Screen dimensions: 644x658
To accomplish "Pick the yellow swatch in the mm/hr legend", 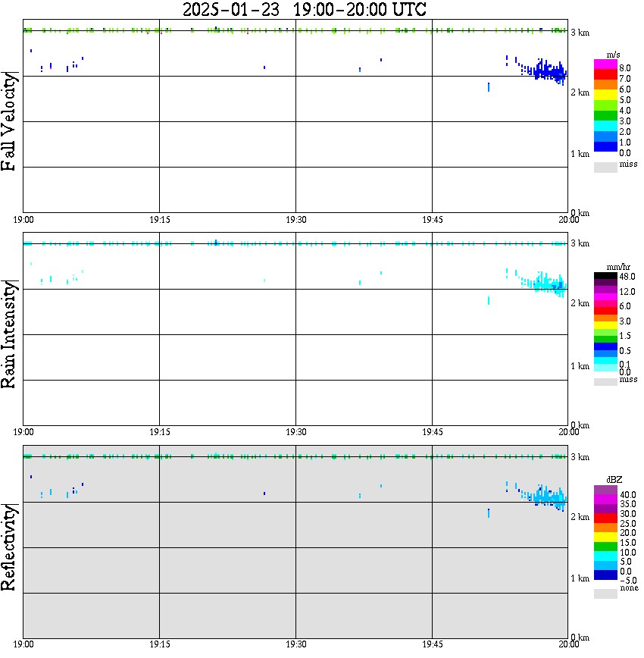I will pos(605,325).
